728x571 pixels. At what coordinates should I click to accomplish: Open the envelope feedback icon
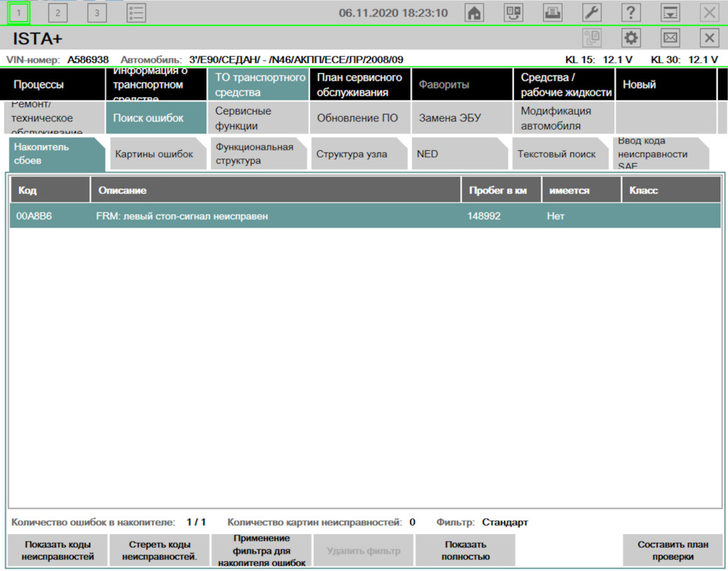pos(670,38)
